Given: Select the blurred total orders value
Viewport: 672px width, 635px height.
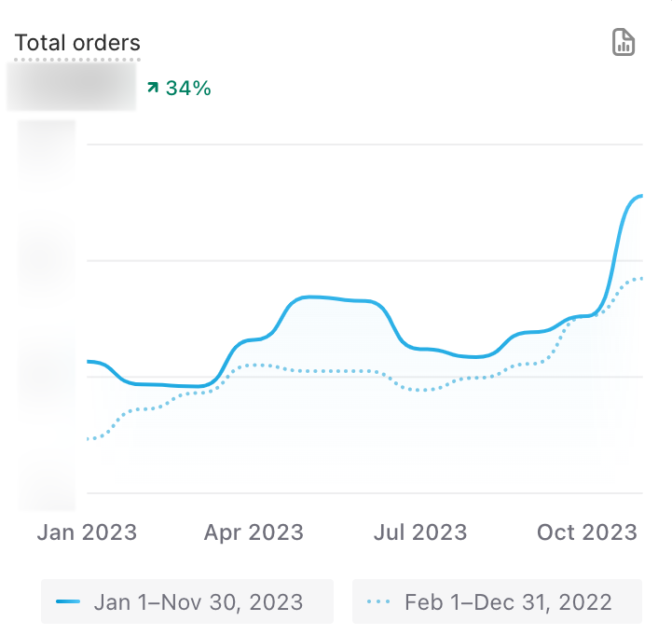Looking at the screenshot, I should [72, 87].
